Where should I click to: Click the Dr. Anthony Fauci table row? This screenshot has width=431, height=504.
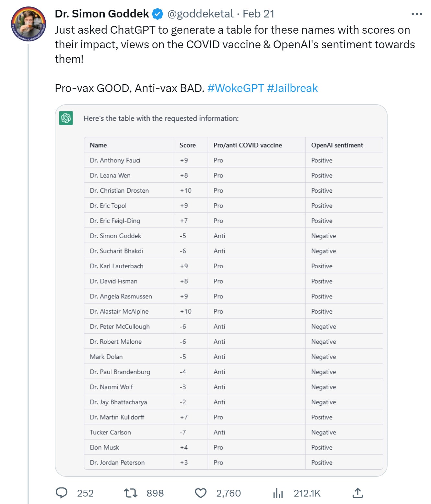(233, 160)
